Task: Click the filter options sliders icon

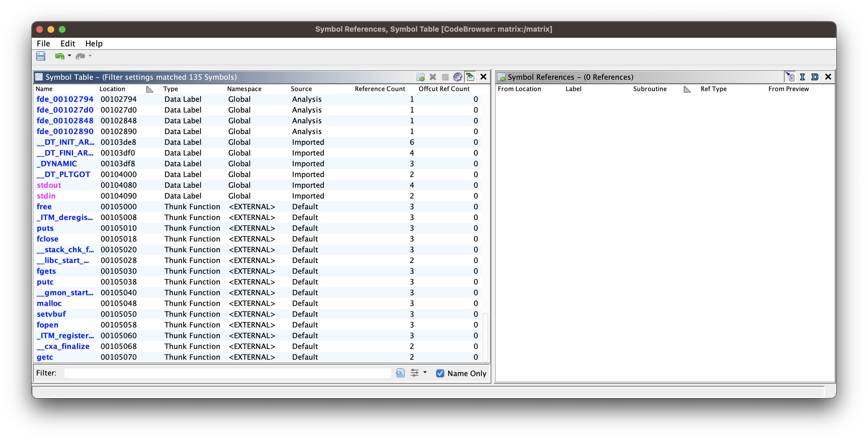Action: 415,373
